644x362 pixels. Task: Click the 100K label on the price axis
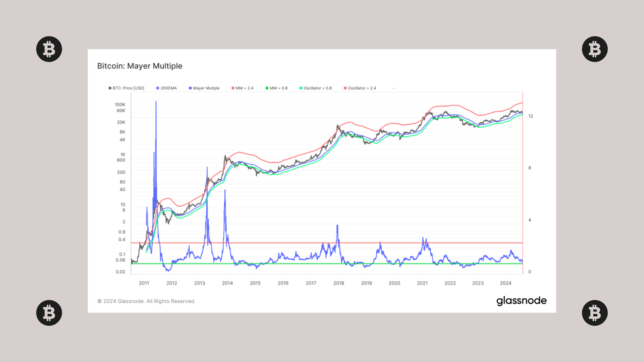coord(120,105)
